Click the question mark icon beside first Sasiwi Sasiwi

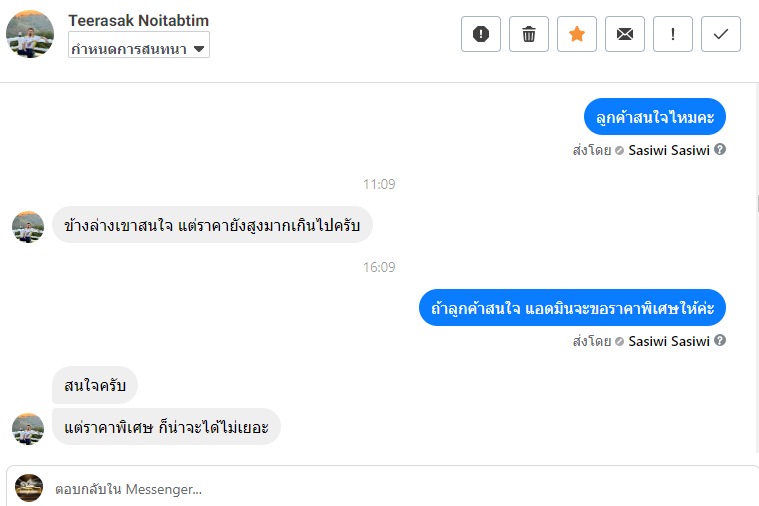coord(720,150)
